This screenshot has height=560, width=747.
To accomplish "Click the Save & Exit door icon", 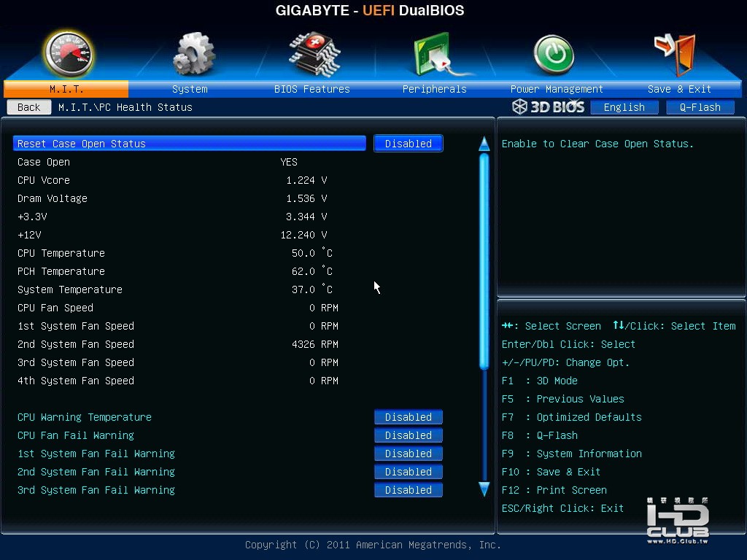I will point(676,54).
